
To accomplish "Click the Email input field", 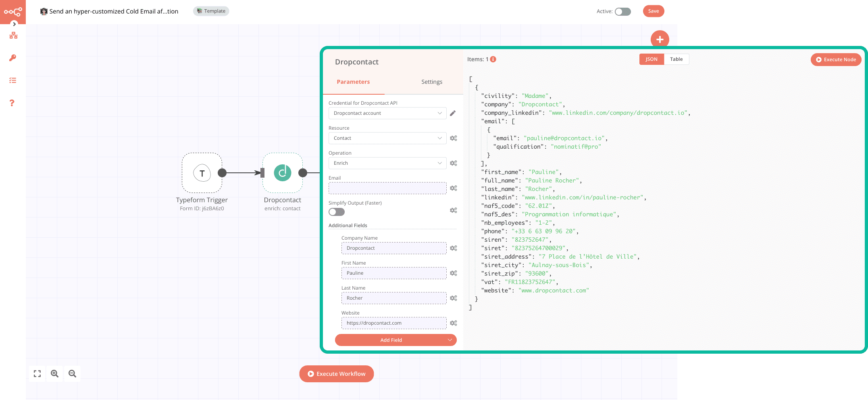I will (387, 188).
